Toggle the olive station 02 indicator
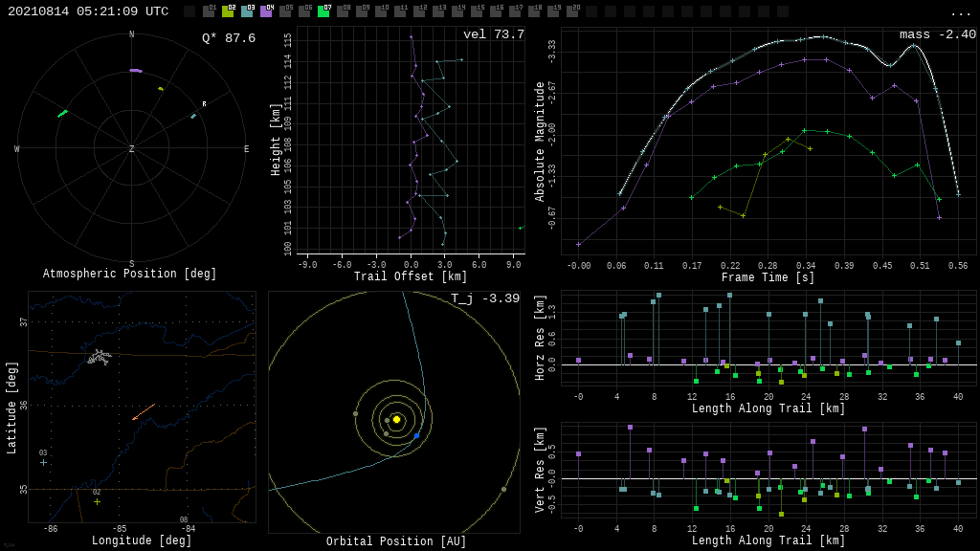Viewport: 980px width, 551px height. tap(228, 11)
